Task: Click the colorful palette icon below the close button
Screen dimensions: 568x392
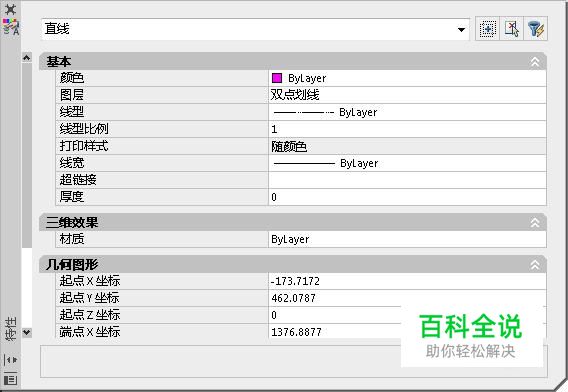Action: pyautogui.click(x=11, y=26)
